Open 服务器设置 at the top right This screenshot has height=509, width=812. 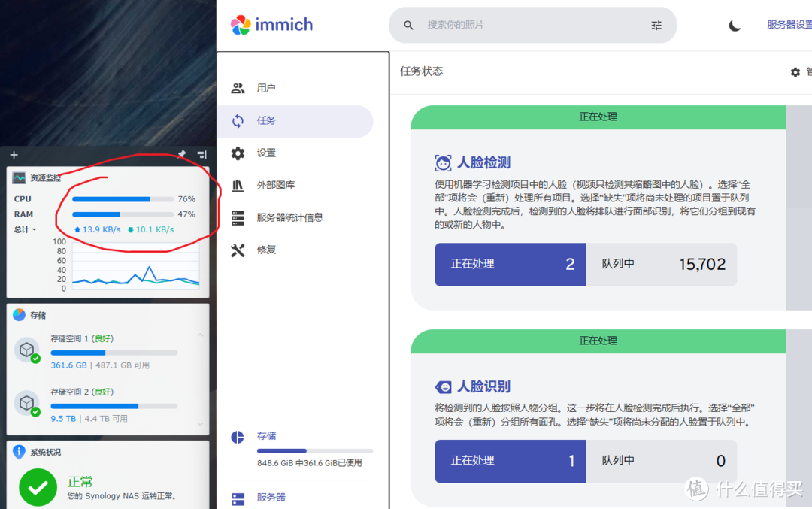click(x=789, y=23)
